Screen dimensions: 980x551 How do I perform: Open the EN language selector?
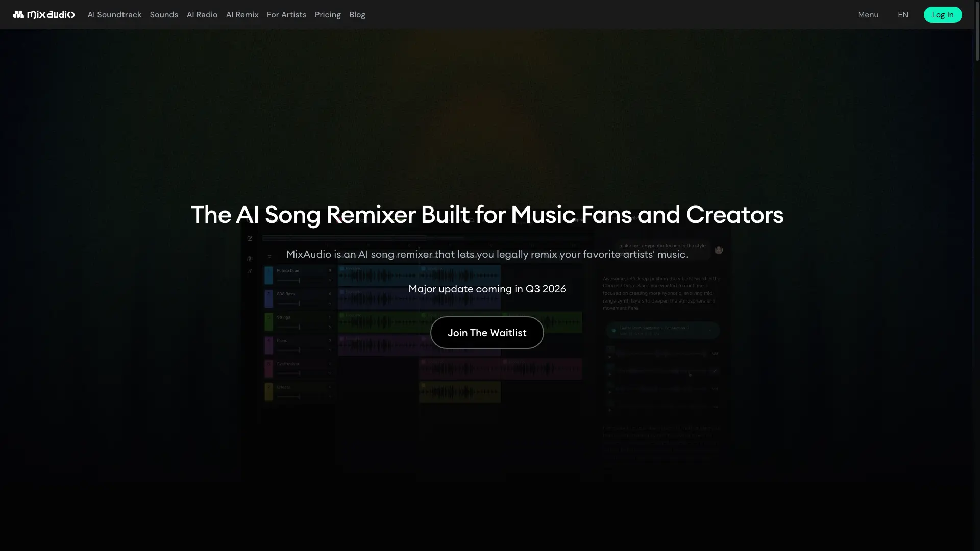[903, 14]
